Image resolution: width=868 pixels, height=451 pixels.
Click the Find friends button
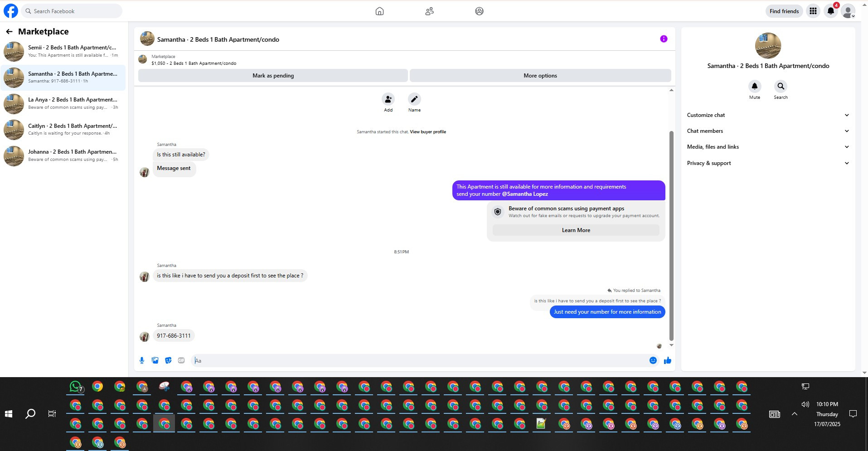pos(784,11)
